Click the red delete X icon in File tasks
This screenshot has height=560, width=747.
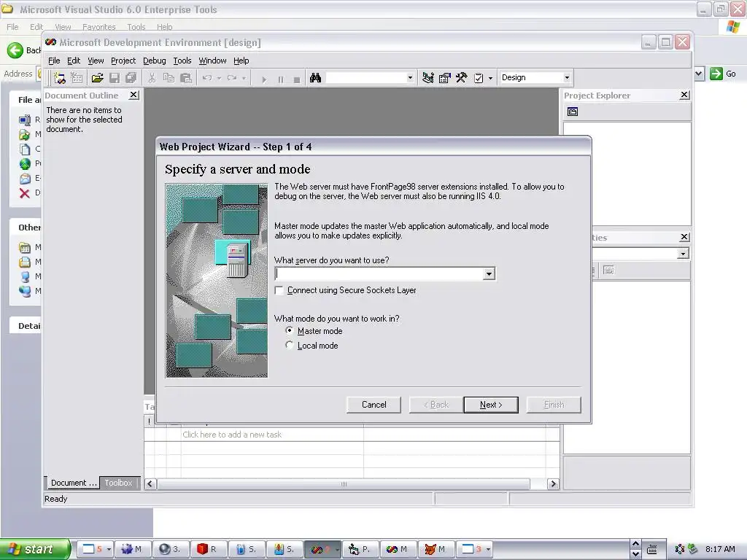pyautogui.click(x=24, y=192)
